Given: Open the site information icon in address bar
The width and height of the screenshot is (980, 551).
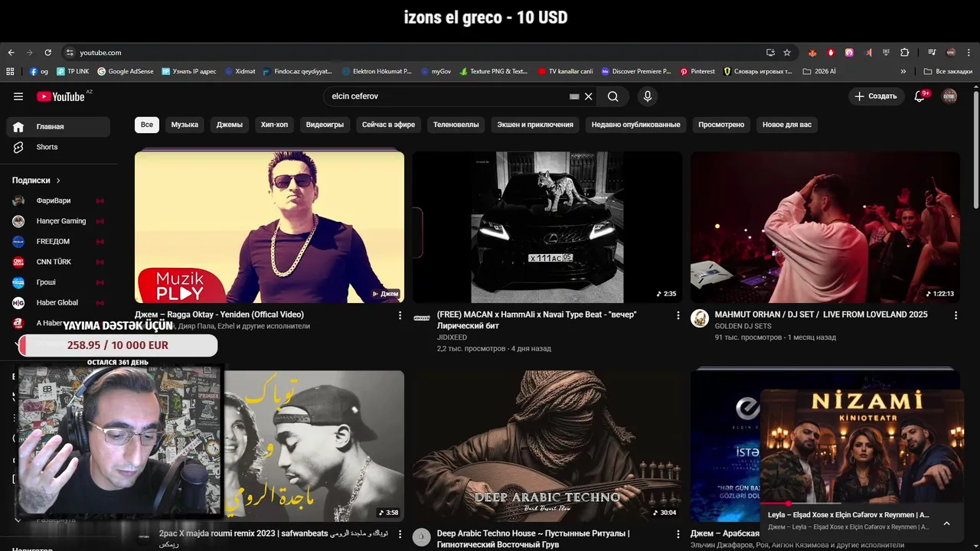Looking at the screenshot, I should [x=70, y=53].
